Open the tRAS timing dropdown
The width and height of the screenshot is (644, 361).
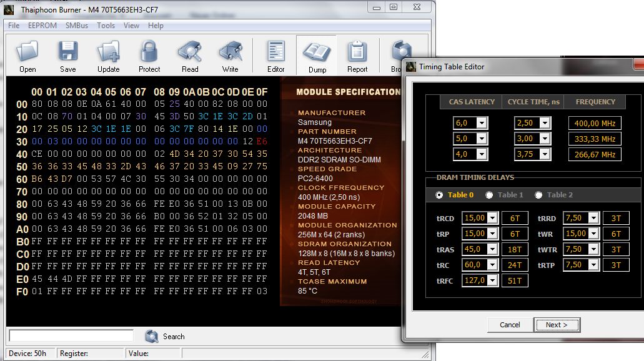(x=492, y=249)
